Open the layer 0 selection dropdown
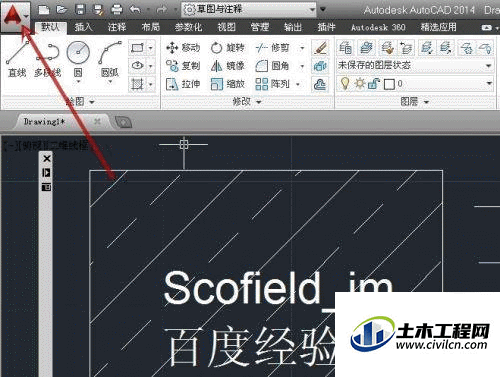 click(489, 83)
